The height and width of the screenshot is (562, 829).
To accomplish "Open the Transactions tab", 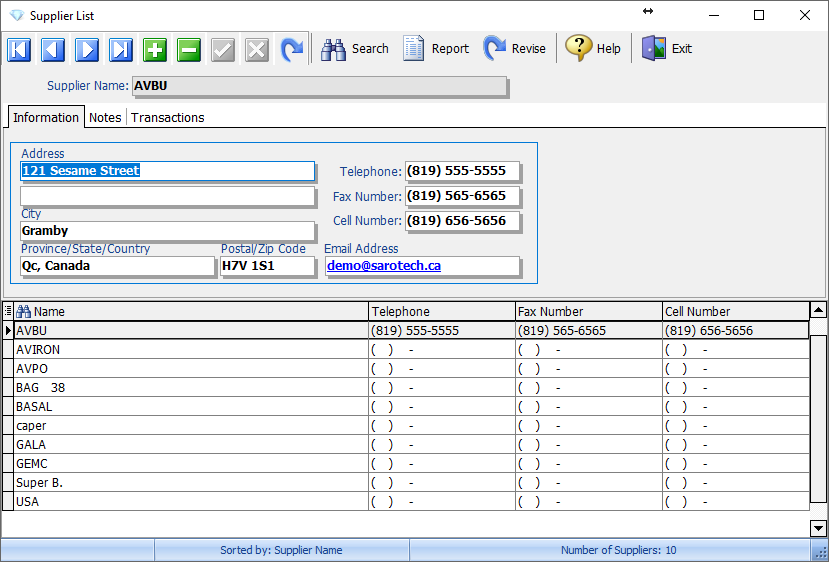I will pos(167,117).
